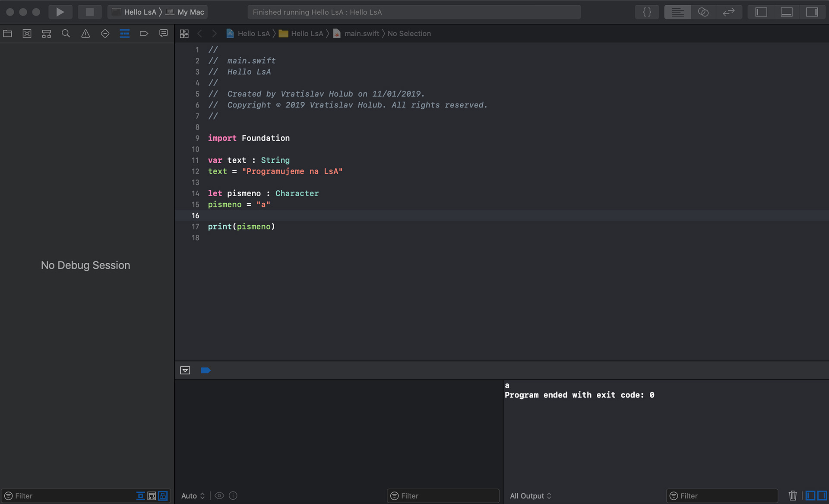Viewport: 829px width, 504px height.
Task: Open the Hello LsA scheme selector
Action: (x=135, y=12)
